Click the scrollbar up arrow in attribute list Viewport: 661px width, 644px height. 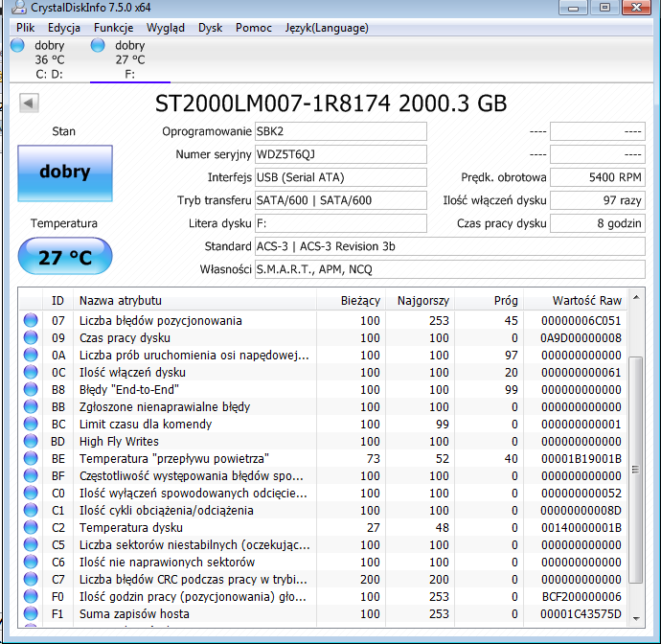click(636, 298)
